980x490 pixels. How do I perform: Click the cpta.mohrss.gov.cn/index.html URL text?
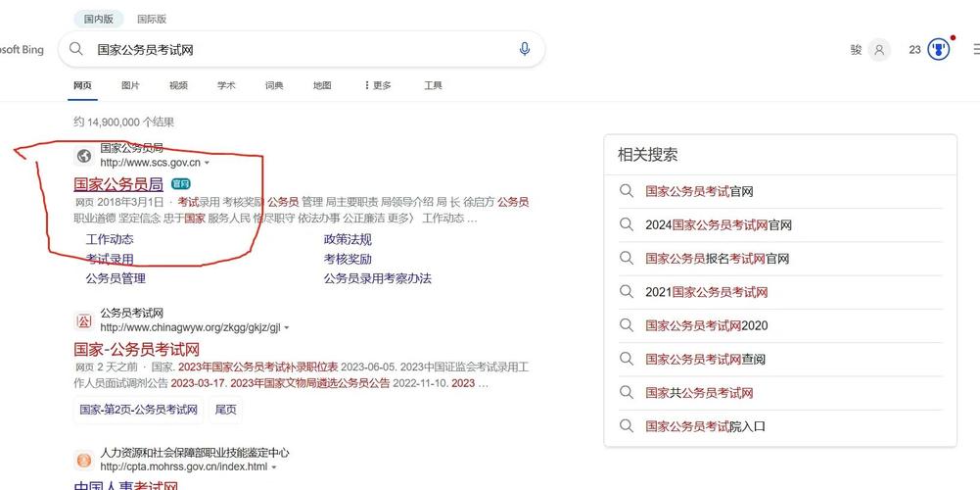click(184, 467)
